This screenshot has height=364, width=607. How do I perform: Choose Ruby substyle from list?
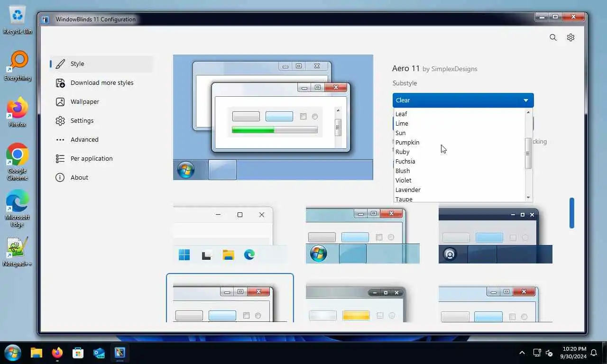[459, 152]
